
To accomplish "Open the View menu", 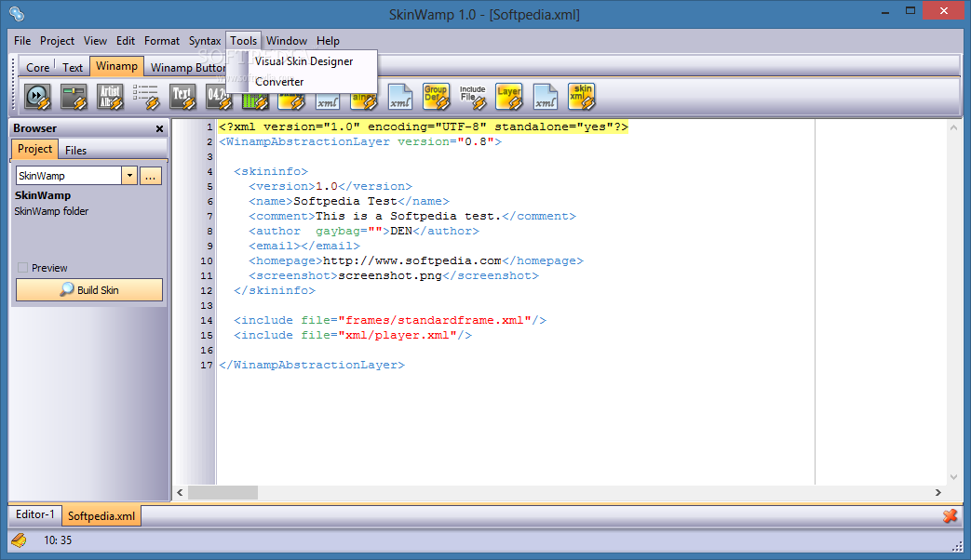I will (95, 41).
